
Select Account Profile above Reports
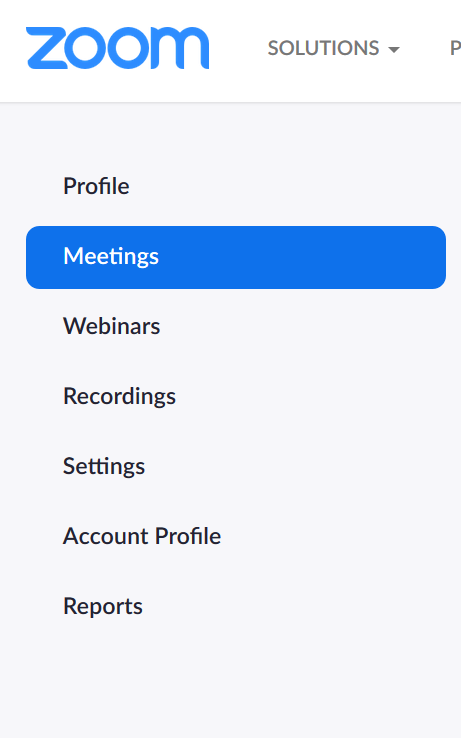(142, 536)
